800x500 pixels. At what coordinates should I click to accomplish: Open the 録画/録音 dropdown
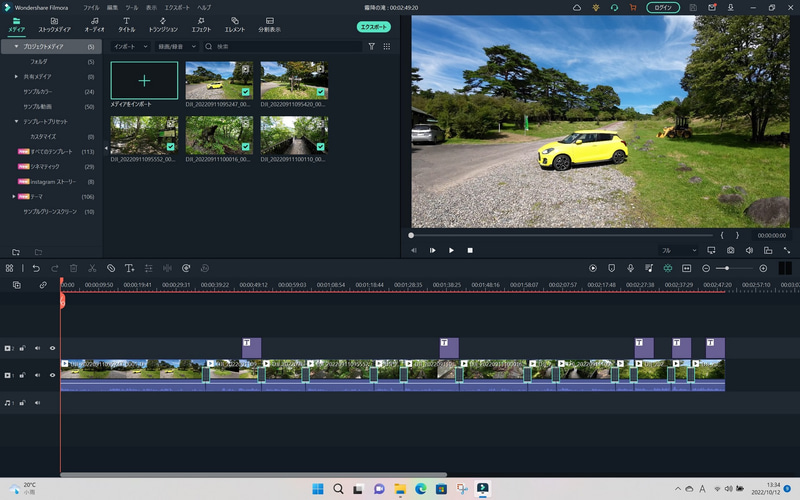(x=177, y=46)
